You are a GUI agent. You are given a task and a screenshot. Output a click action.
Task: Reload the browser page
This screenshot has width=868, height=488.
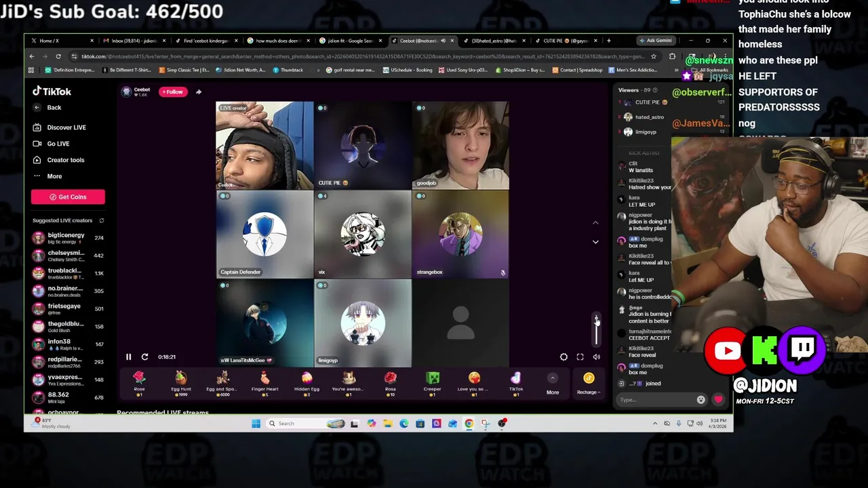coord(58,56)
